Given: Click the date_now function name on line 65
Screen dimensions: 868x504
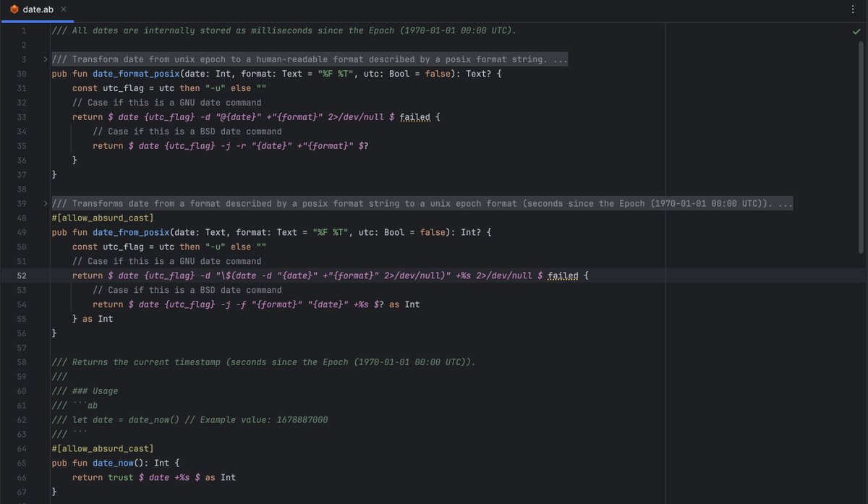Looking at the screenshot, I should point(114,463).
